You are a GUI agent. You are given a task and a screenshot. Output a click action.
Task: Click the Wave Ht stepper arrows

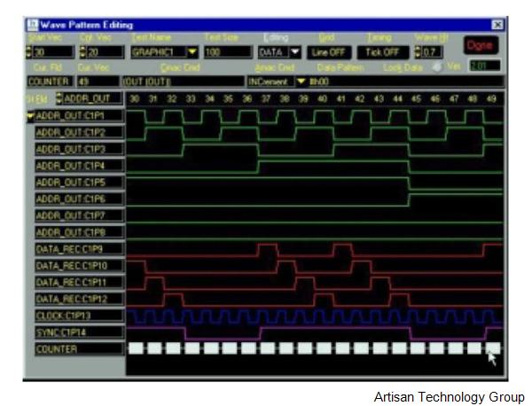coord(419,52)
